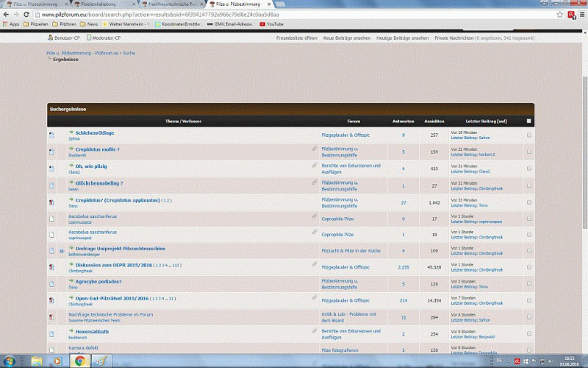588x368 pixels.
Task: Open the Crepidotus mollis ? thread link
Action: pyautogui.click(x=97, y=149)
